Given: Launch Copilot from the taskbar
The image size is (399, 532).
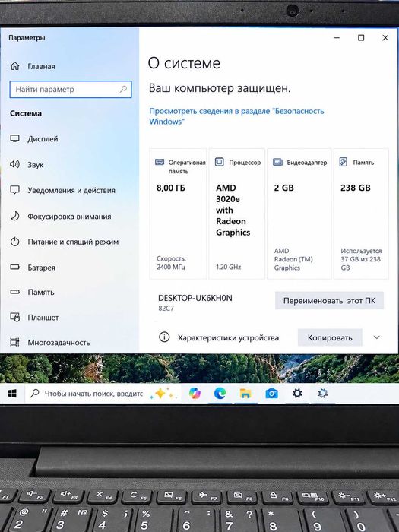Looking at the screenshot, I should (195, 394).
